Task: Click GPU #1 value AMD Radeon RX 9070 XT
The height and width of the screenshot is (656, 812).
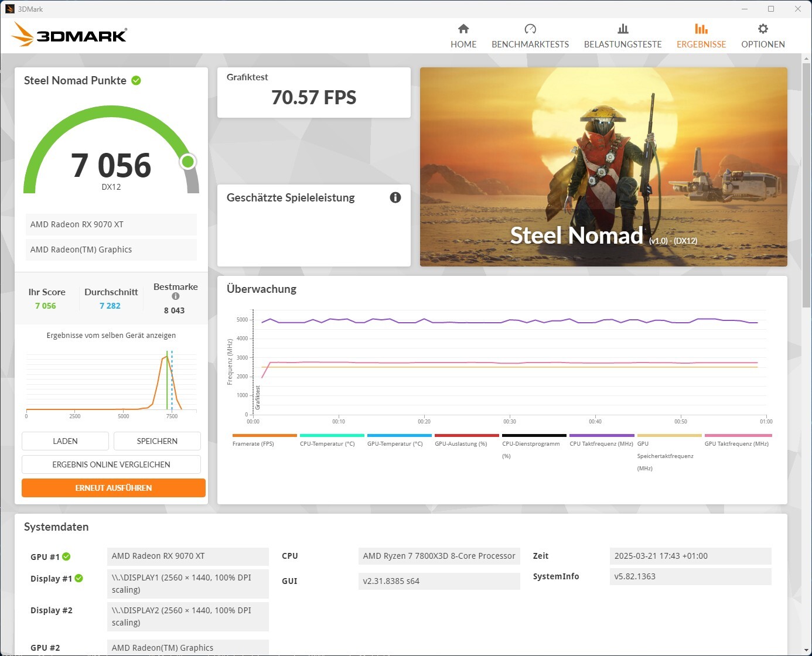Action: pos(188,556)
